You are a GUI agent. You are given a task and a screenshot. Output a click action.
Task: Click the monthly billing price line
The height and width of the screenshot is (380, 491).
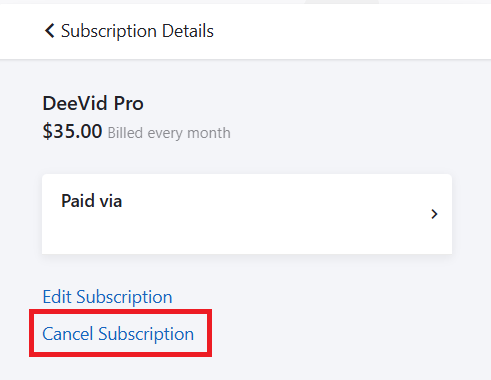click(x=137, y=132)
